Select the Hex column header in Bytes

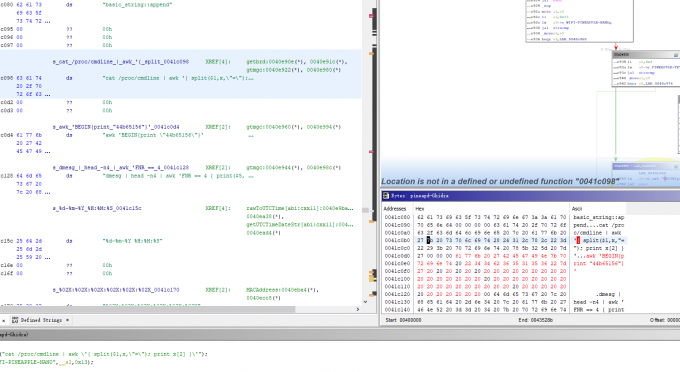pos(420,209)
